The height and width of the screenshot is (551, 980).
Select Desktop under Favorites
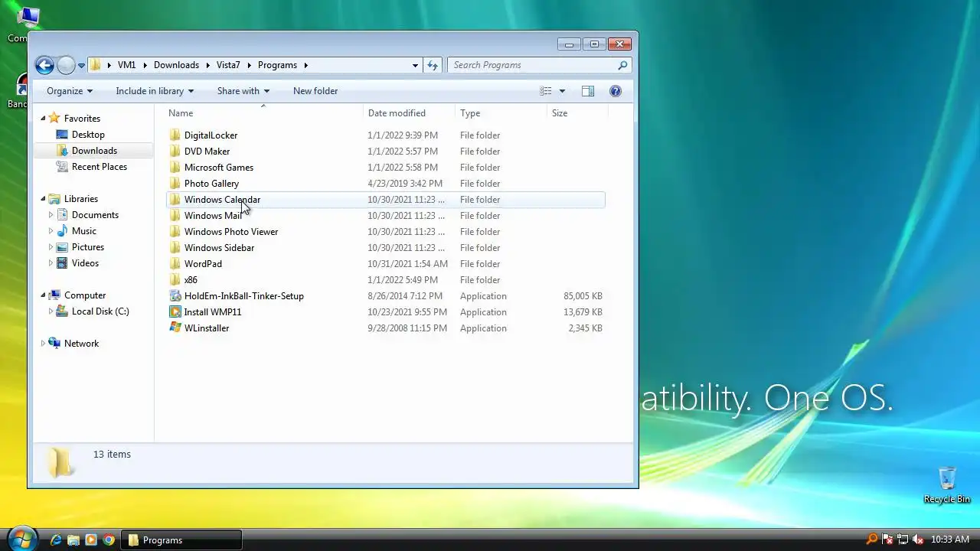(88, 135)
